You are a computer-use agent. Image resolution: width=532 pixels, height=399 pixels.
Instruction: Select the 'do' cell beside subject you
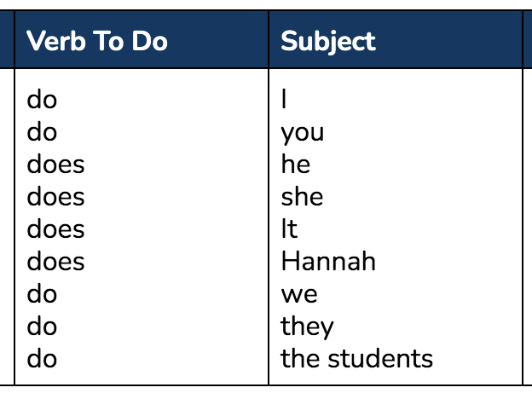tap(42, 132)
